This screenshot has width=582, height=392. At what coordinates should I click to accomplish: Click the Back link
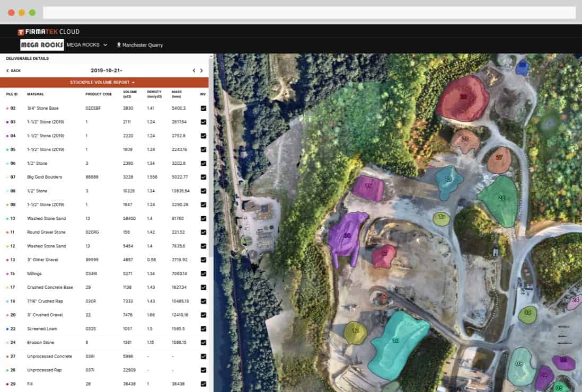click(13, 70)
